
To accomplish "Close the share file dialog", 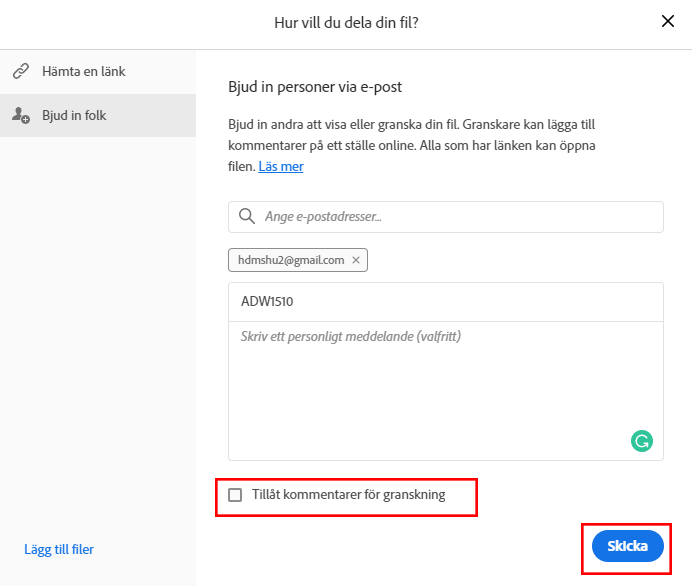I will (668, 22).
